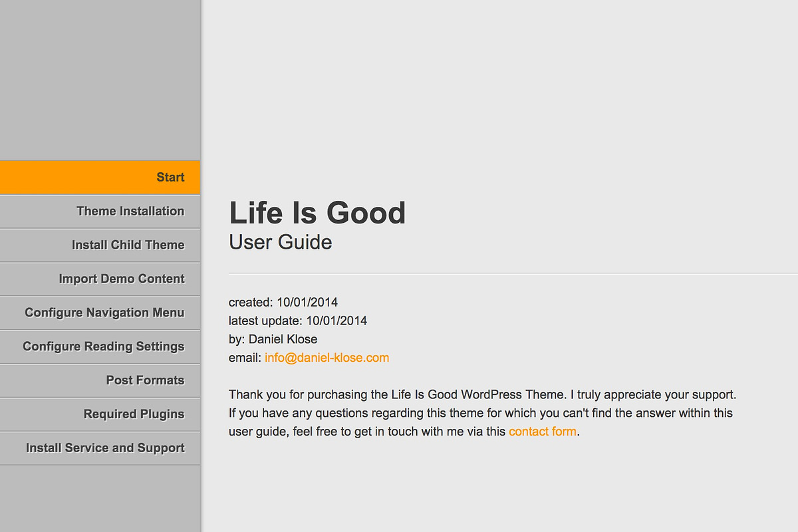Open the Theme Installation section
798x532 pixels.
click(100, 211)
